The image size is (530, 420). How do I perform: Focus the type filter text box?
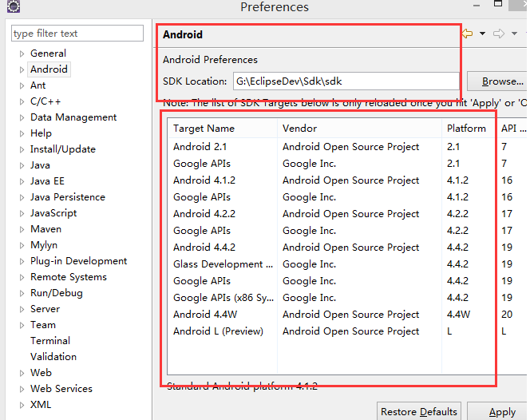click(66, 34)
